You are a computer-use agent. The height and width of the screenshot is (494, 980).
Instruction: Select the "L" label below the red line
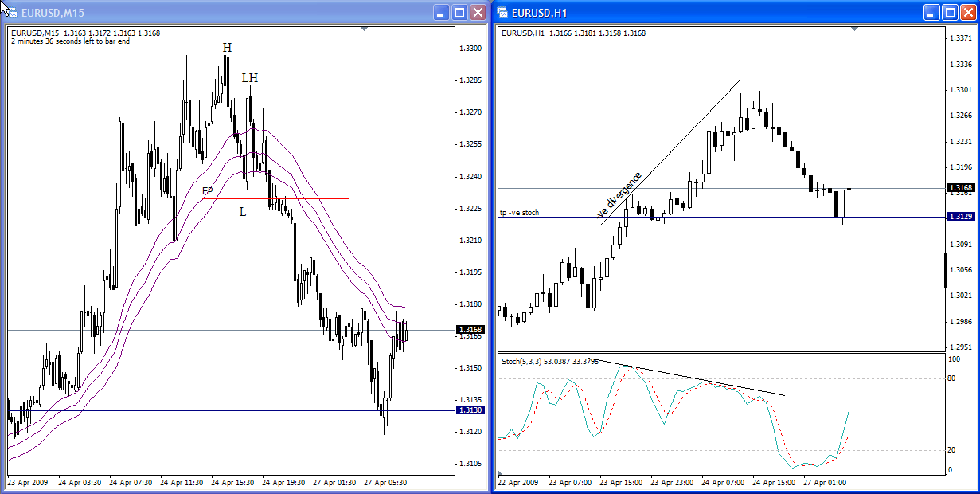coord(243,211)
